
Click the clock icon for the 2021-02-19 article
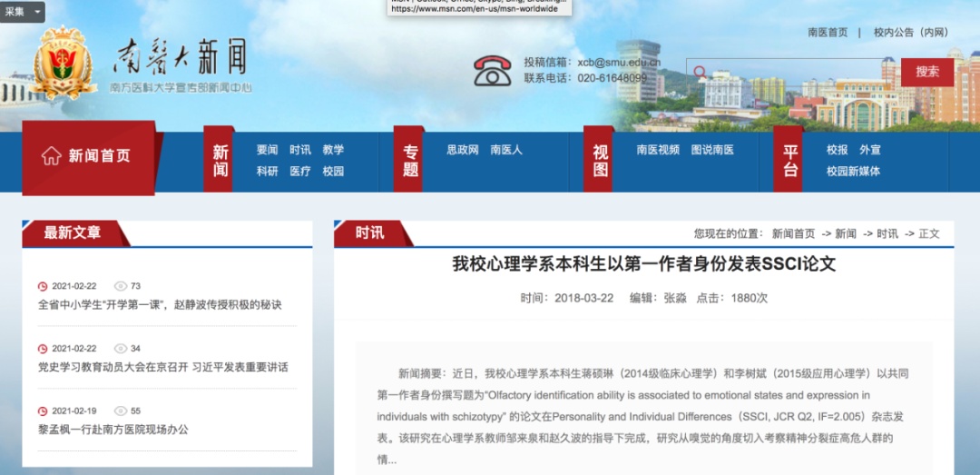43,411
